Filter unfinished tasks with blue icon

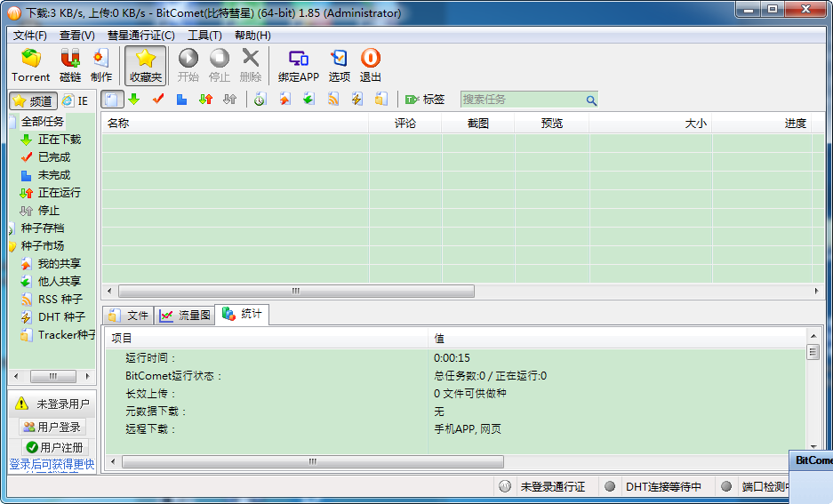181,100
